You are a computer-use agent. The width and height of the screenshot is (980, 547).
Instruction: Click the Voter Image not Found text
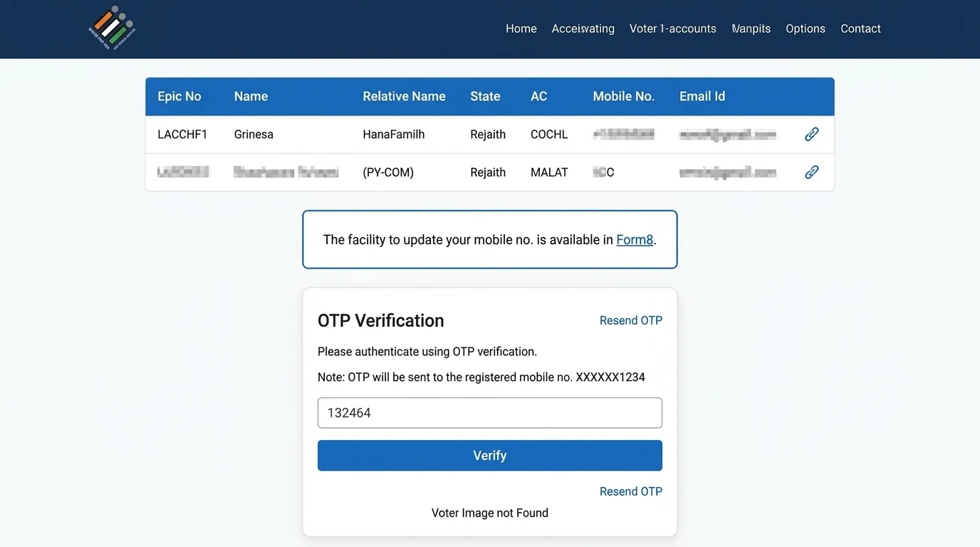tap(490, 513)
